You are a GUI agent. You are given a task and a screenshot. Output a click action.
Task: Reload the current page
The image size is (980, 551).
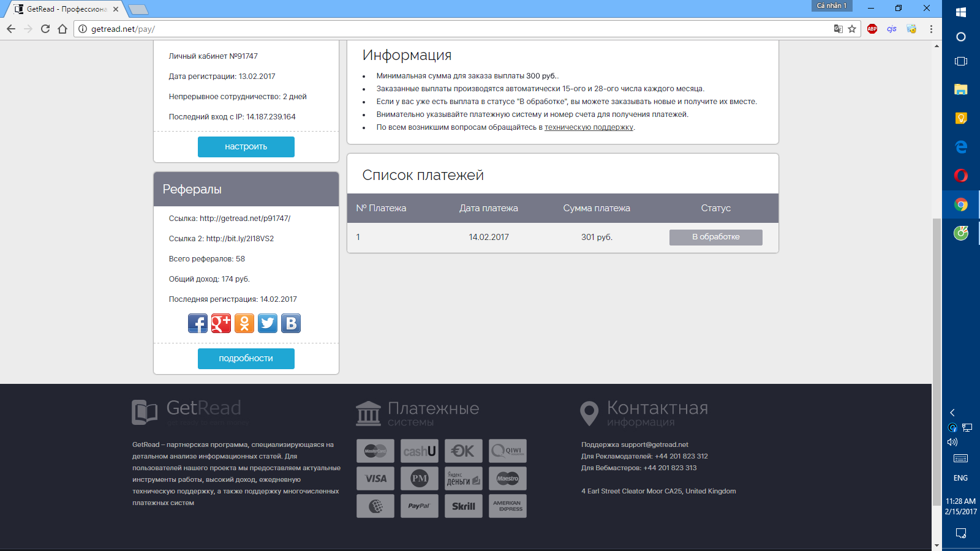click(45, 29)
